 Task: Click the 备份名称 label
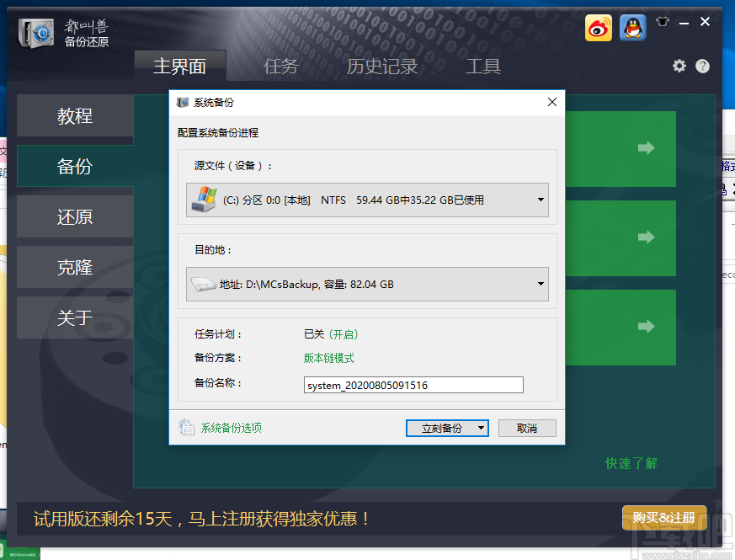coord(218,382)
